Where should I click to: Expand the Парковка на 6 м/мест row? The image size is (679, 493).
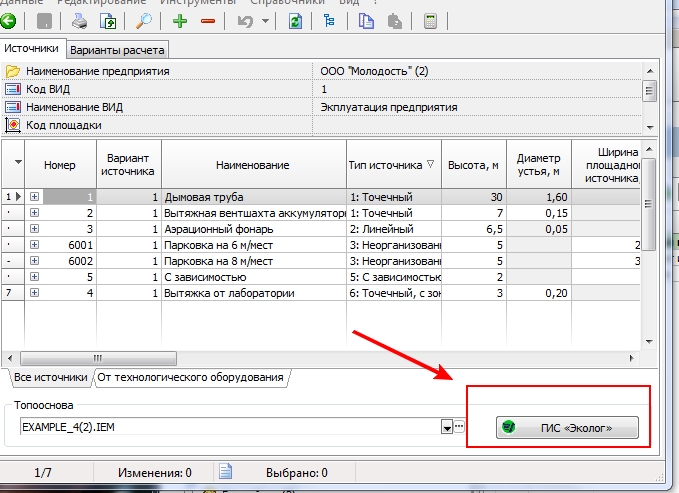tap(35, 245)
